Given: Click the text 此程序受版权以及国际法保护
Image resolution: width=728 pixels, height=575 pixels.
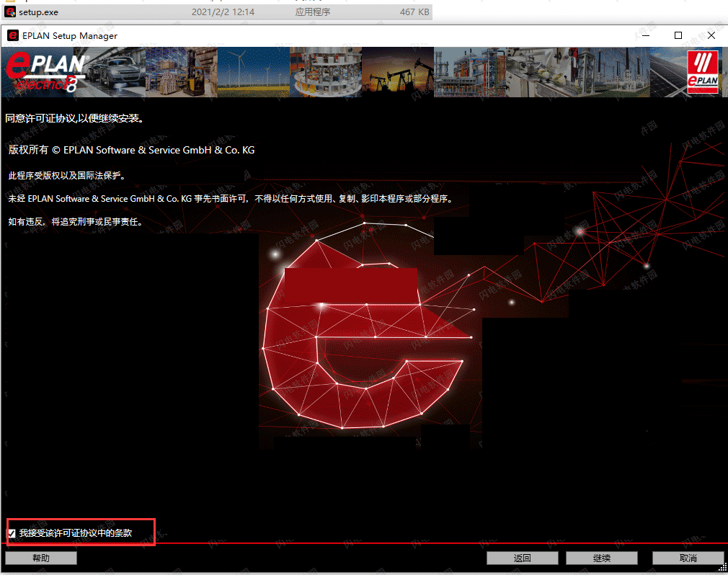Looking at the screenshot, I should (x=66, y=175).
